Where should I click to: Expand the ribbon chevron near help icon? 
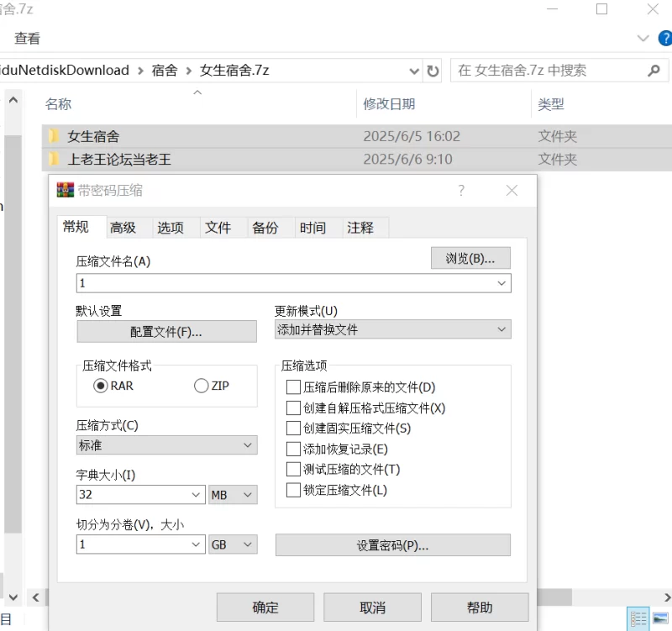(643, 38)
